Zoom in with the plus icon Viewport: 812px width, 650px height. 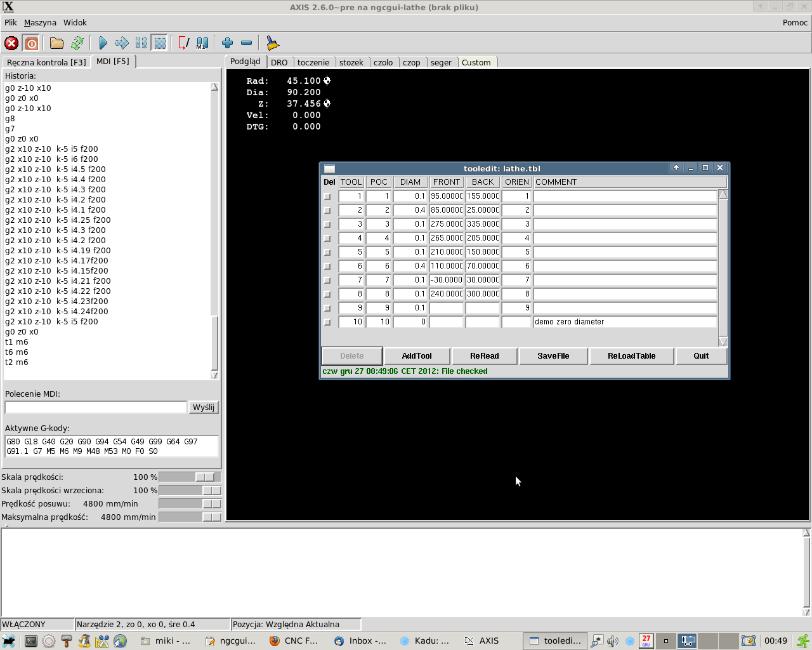click(x=228, y=43)
